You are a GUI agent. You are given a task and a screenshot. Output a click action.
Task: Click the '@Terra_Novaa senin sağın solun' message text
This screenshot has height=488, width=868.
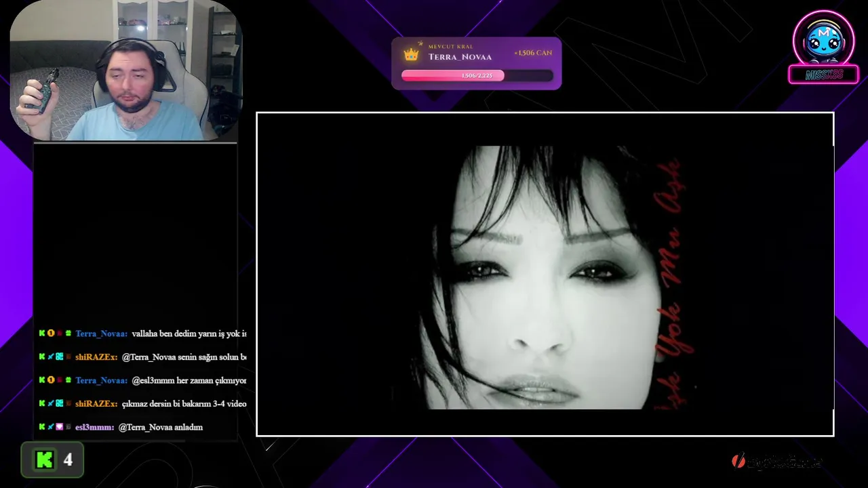tap(184, 357)
